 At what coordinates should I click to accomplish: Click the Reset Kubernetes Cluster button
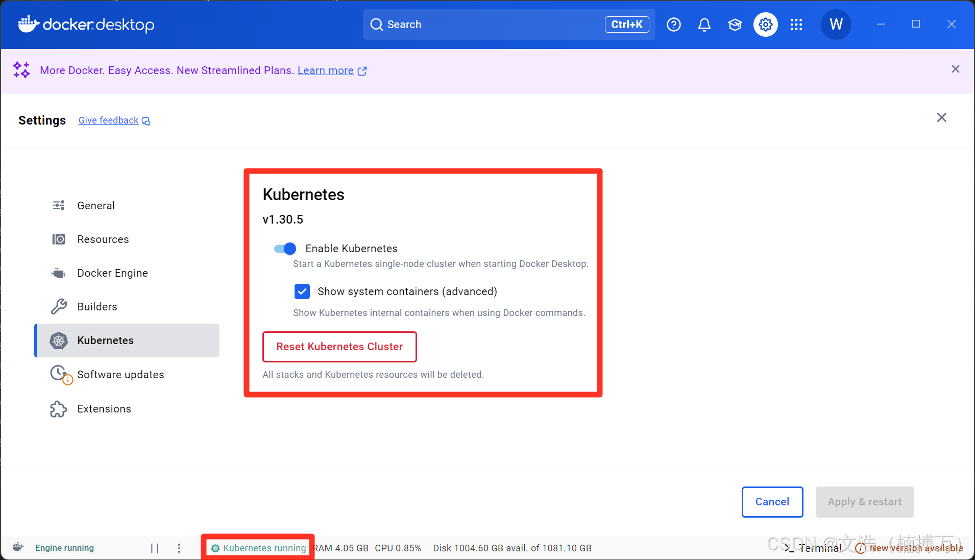point(339,347)
